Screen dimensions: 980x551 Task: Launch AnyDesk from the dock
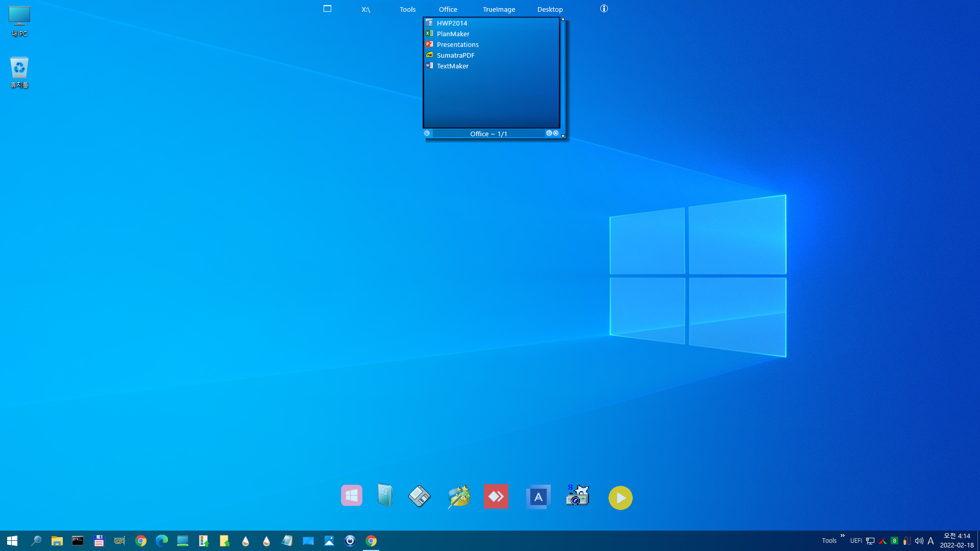click(x=496, y=496)
